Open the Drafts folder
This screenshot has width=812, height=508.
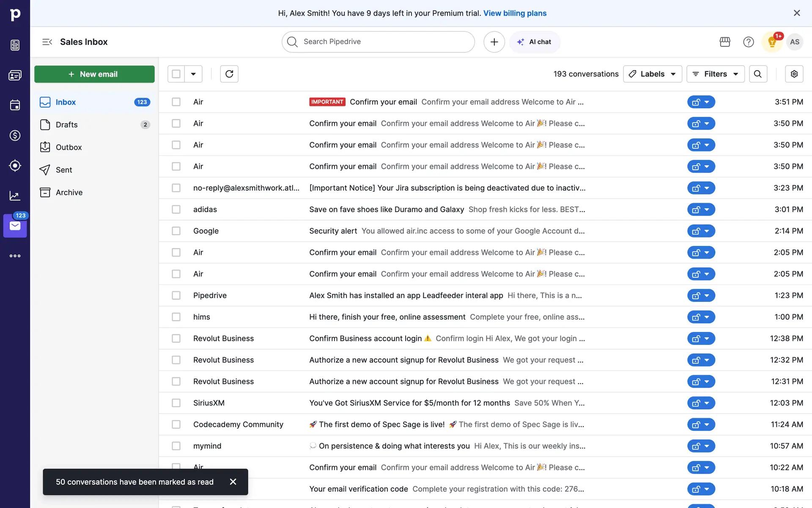point(67,125)
